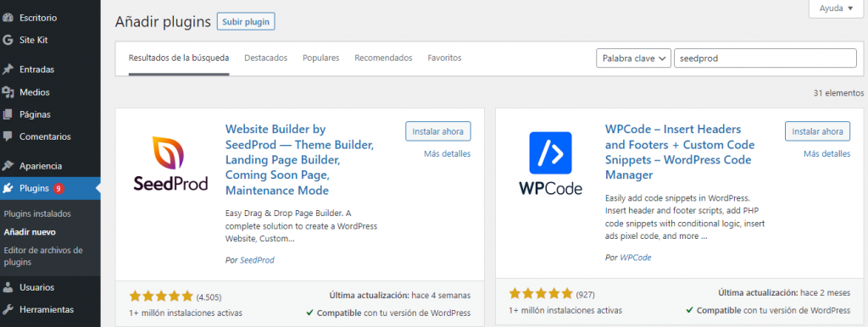The image size is (868, 327).
Task: Switch to the Favoritos tab
Action: click(x=444, y=58)
